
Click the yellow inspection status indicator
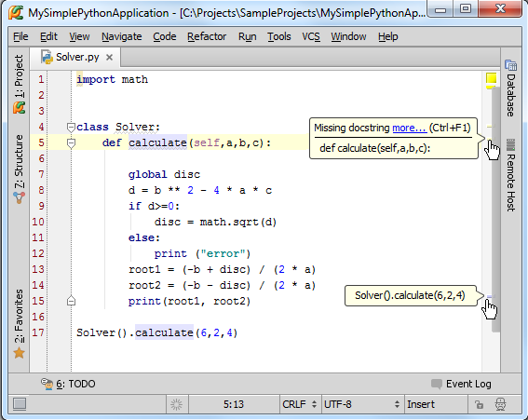point(492,78)
